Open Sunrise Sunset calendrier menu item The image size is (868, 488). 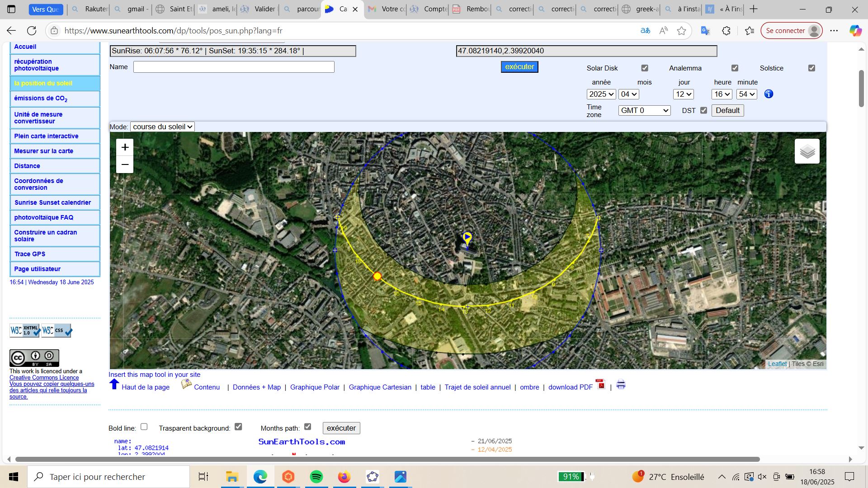coord(52,202)
